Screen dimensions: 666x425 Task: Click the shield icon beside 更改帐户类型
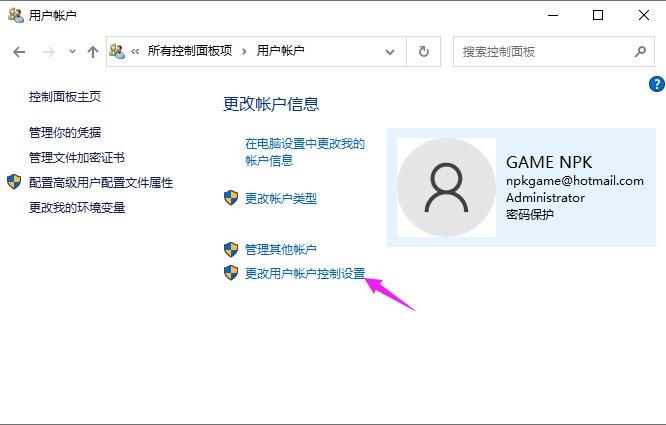tap(231, 198)
